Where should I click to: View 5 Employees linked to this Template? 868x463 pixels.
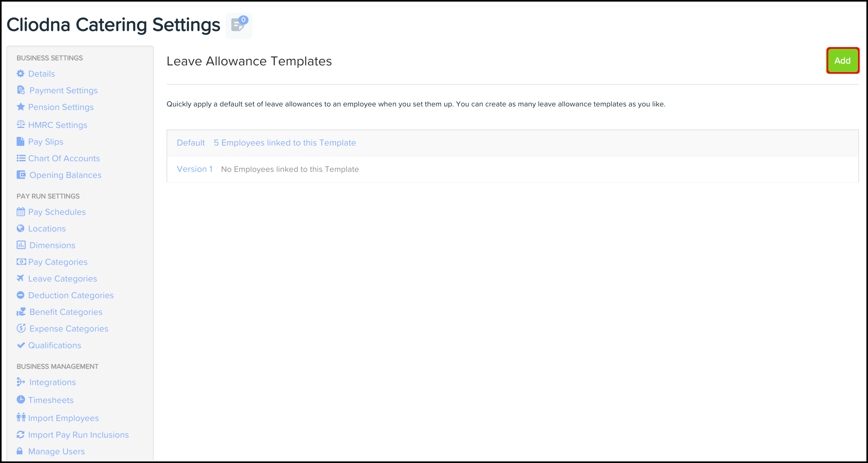(x=285, y=143)
